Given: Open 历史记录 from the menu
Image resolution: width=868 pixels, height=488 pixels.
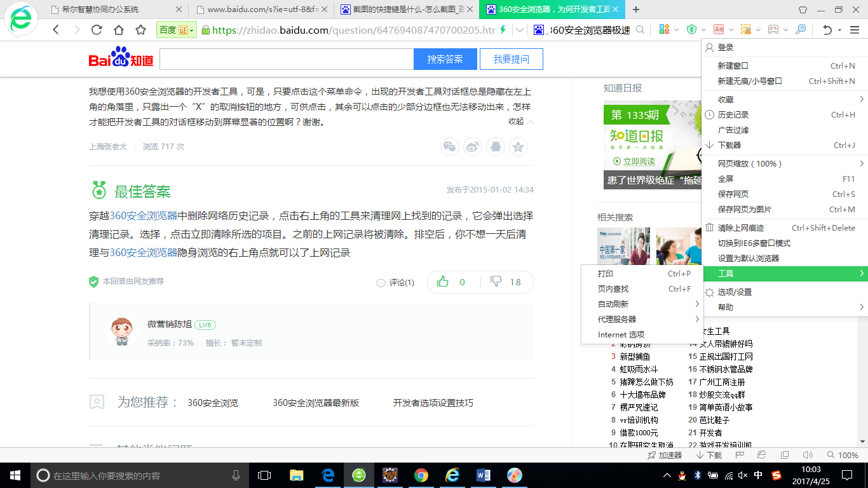Looking at the screenshot, I should (x=785, y=114).
